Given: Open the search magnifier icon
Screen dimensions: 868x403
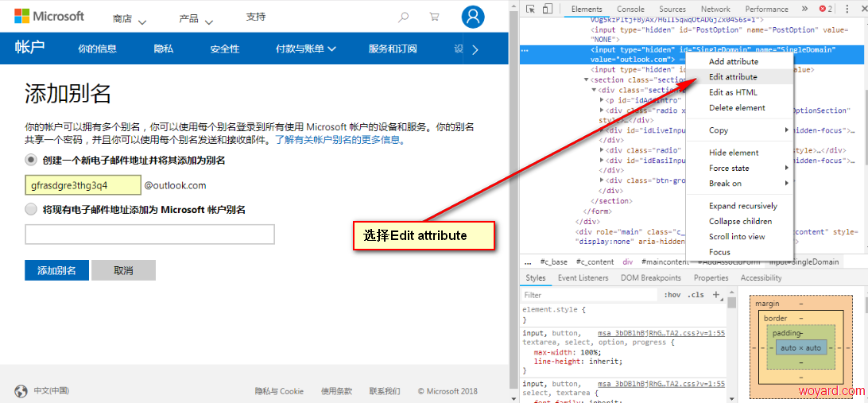Looking at the screenshot, I should pos(404,17).
